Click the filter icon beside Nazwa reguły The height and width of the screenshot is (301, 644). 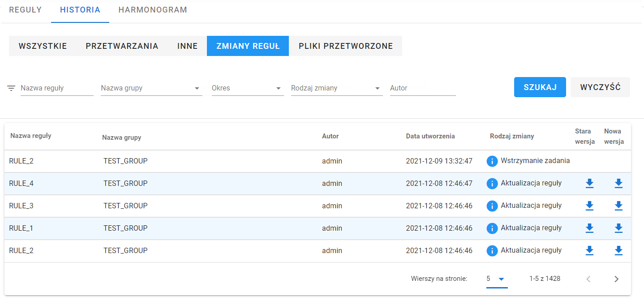pos(11,88)
